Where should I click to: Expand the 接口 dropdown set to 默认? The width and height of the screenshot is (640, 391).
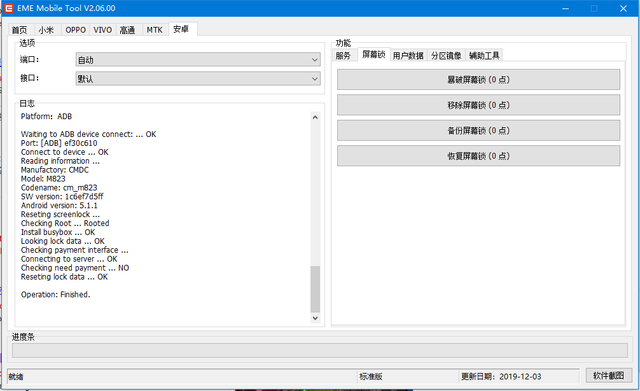tap(198, 79)
